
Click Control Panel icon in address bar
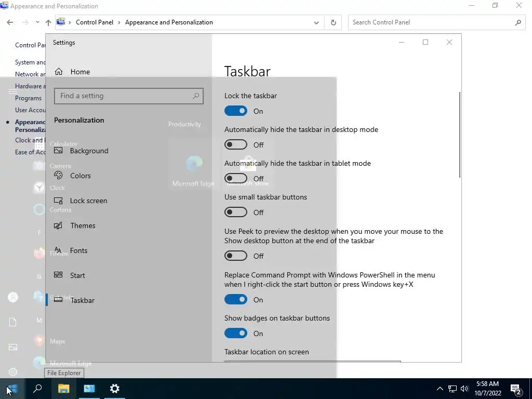(61, 22)
